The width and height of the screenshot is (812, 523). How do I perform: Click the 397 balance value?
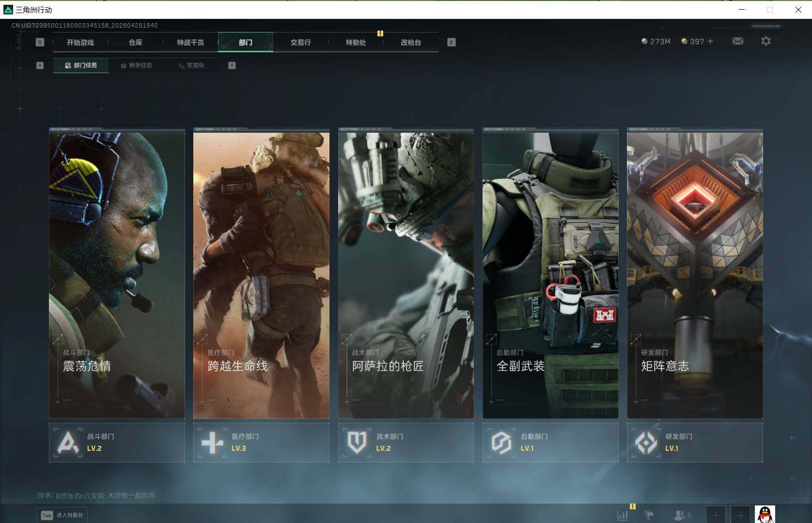point(697,42)
